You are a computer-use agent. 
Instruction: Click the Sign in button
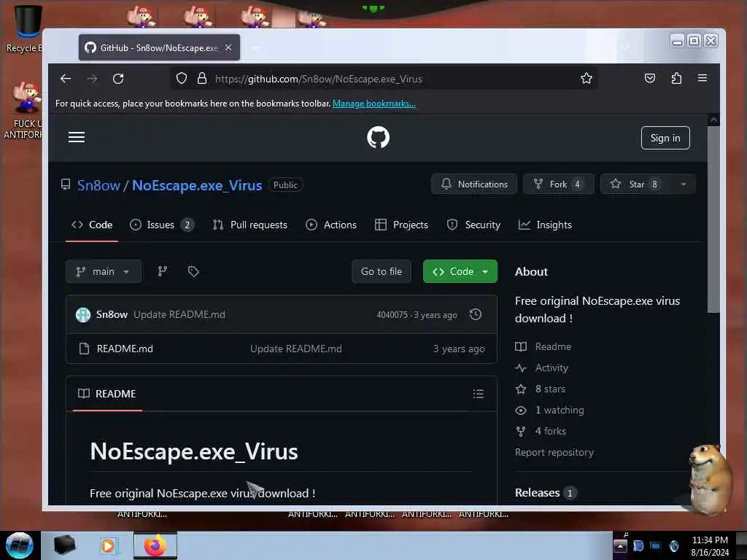click(665, 138)
